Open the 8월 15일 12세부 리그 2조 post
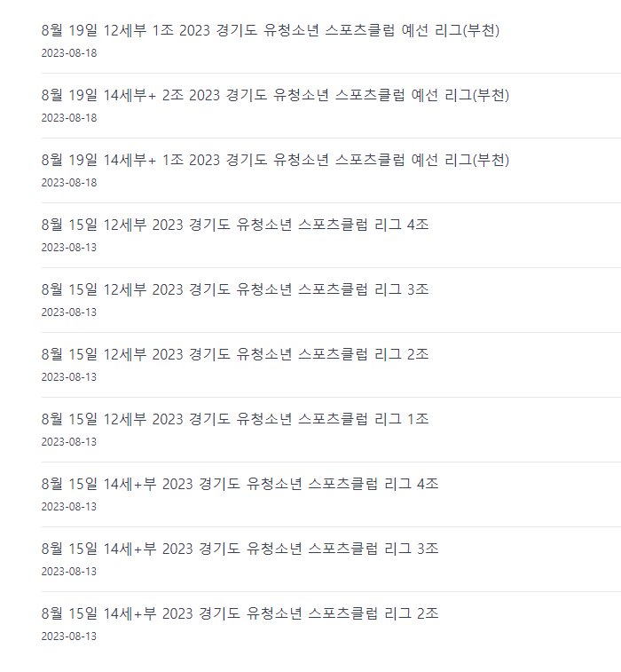 pos(235,354)
